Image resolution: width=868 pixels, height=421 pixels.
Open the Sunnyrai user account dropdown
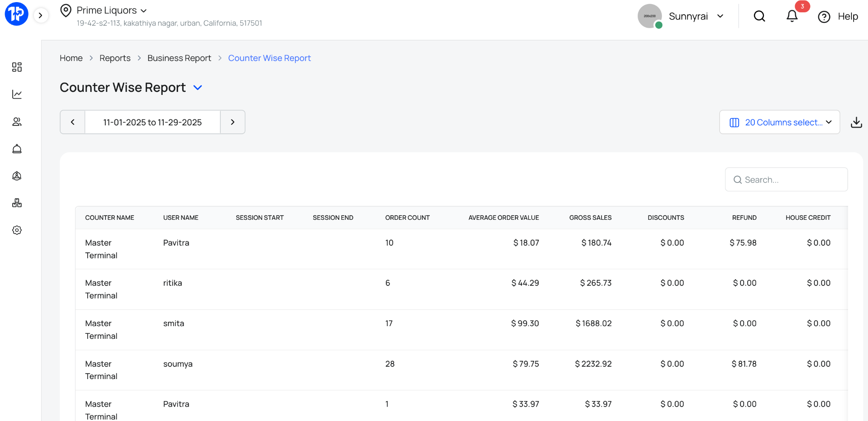tap(696, 16)
